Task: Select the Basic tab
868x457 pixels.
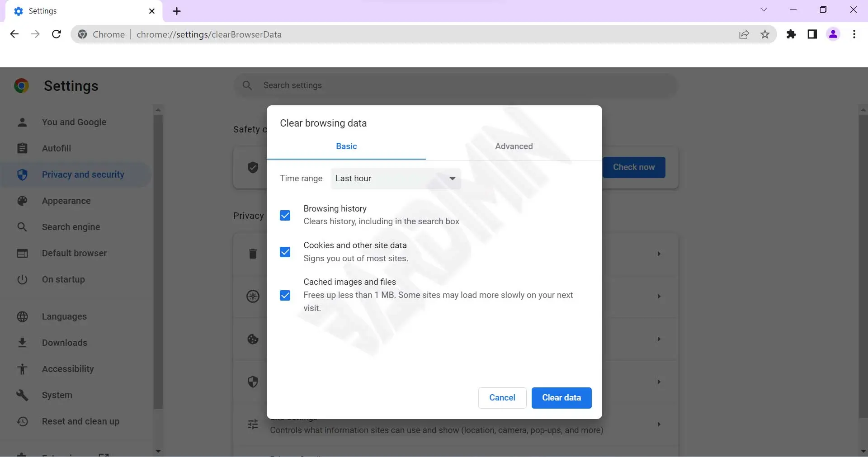Action: 346,146
